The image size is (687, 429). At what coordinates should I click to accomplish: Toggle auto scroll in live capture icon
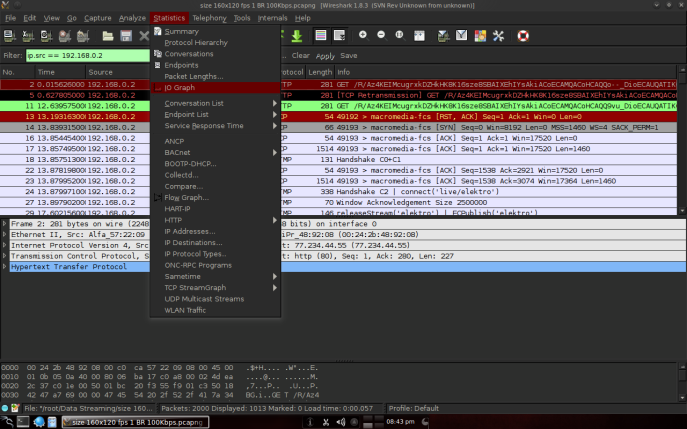[339, 35]
